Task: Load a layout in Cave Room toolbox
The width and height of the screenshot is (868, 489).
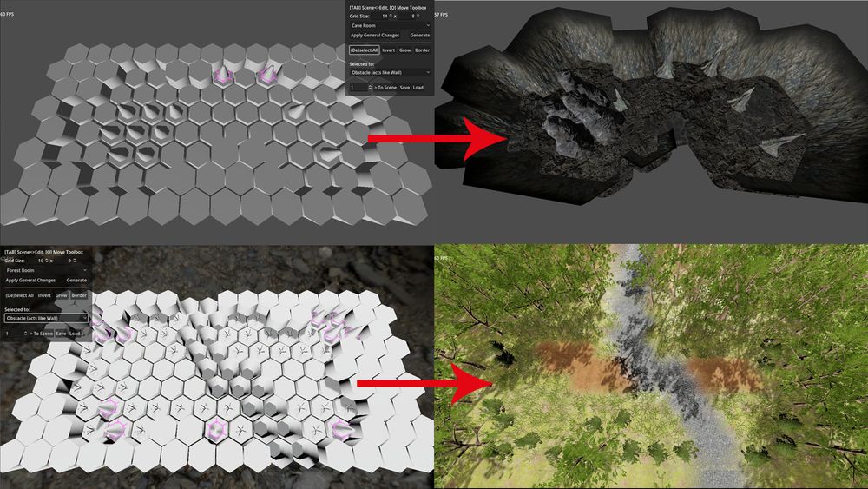Action: pos(418,88)
